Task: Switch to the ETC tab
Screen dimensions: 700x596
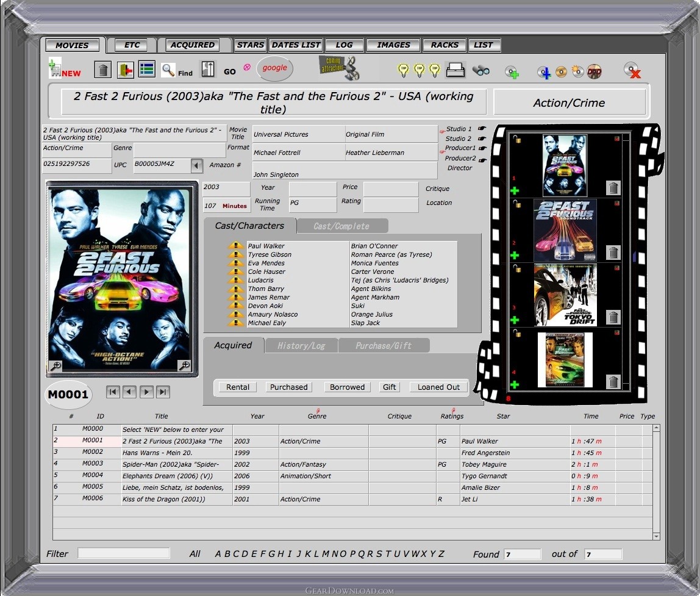Action: tap(132, 45)
